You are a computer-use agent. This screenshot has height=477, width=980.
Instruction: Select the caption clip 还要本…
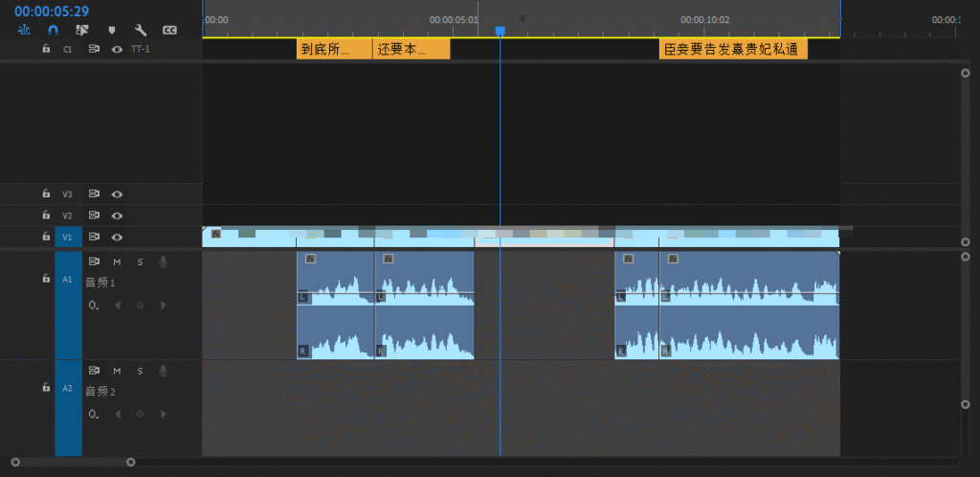point(411,49)
